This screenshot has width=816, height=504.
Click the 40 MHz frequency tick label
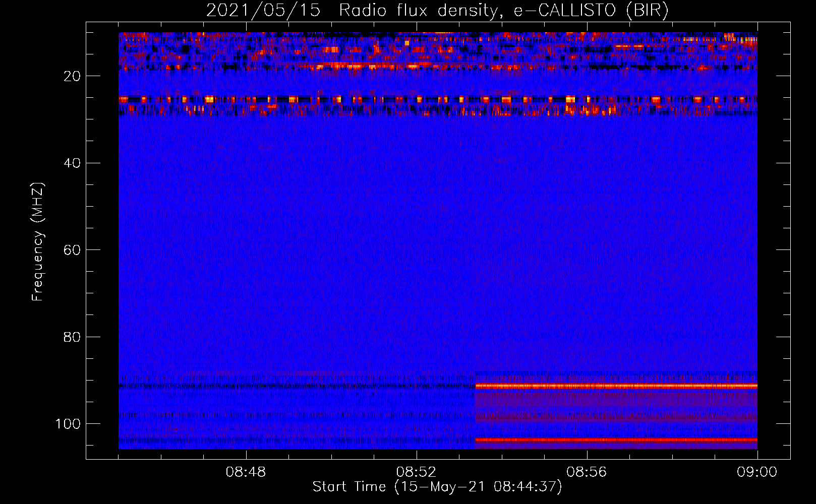tap(72, 163)
